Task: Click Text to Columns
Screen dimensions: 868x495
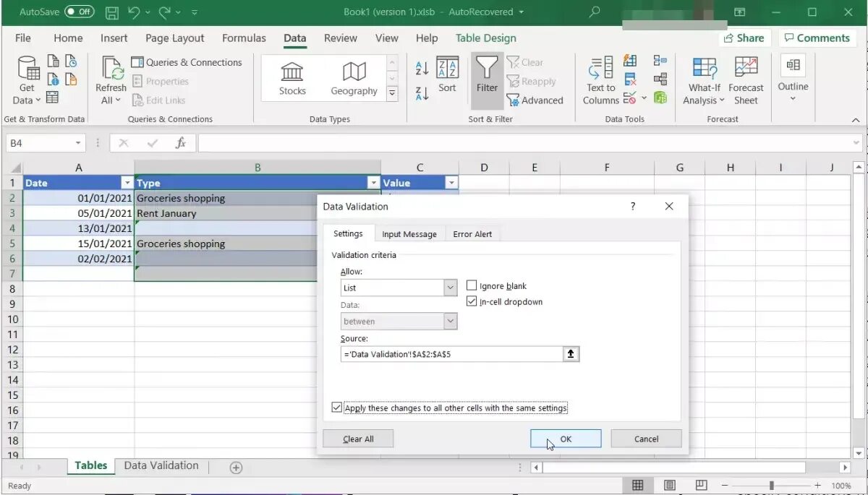Action: point(600,80)
